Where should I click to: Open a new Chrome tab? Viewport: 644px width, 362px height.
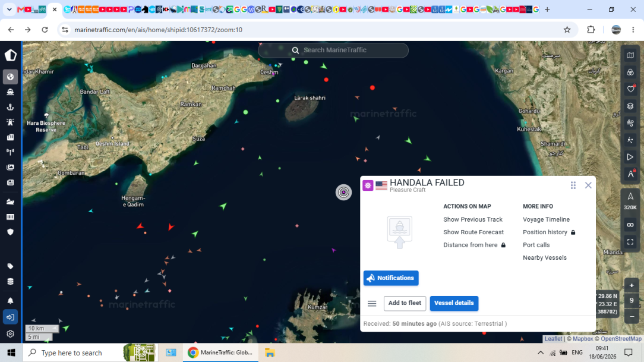pyautogui.click(x=547, y=9)
